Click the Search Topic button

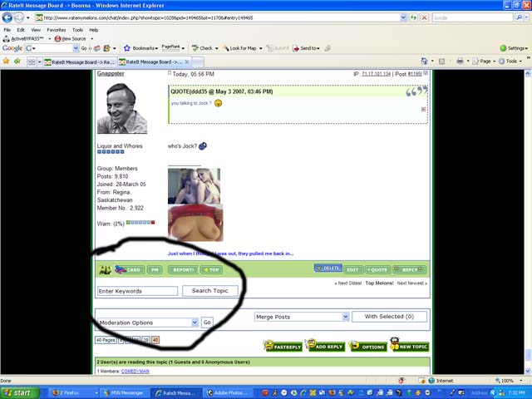(x=209, y=291)
